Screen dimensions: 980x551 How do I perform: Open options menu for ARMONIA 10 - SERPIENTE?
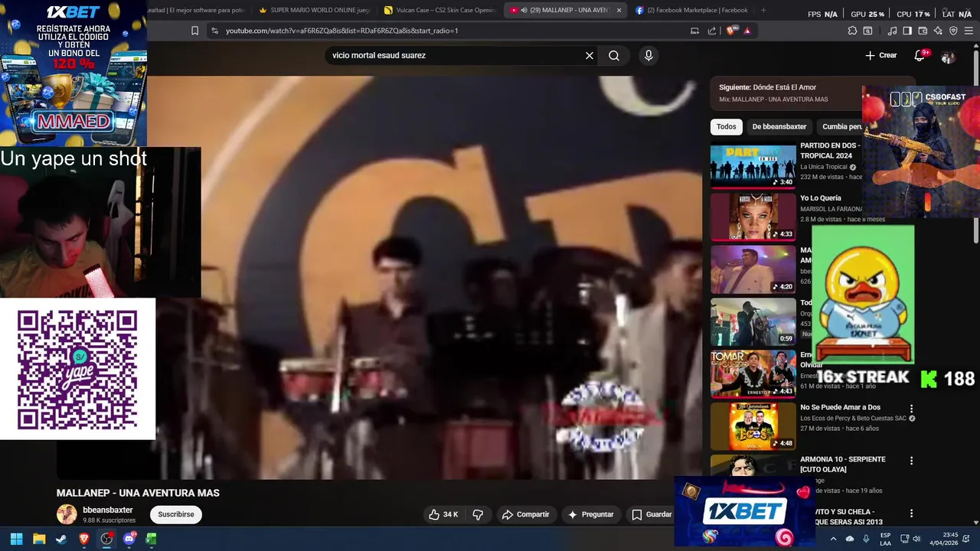pos(911,461)
